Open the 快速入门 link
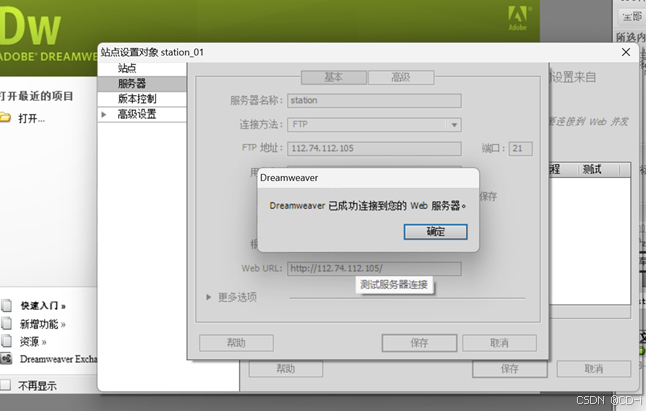 coord(43,306)
